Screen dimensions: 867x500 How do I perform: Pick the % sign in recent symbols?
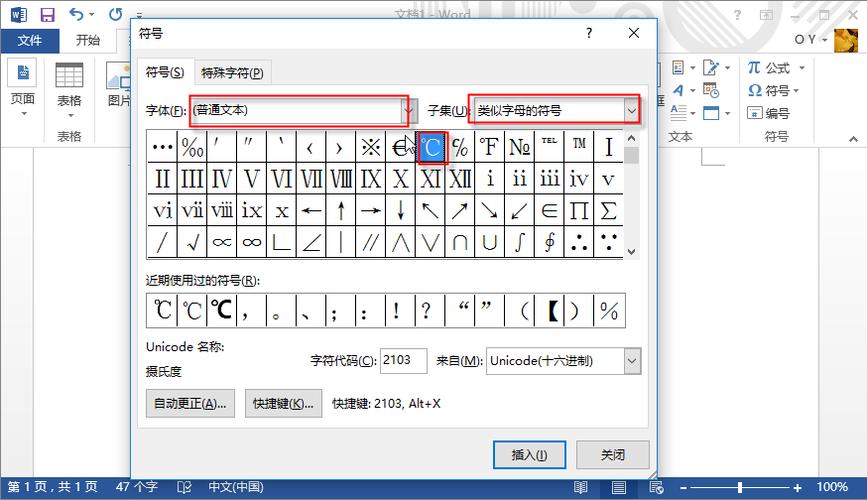(609, 310)
